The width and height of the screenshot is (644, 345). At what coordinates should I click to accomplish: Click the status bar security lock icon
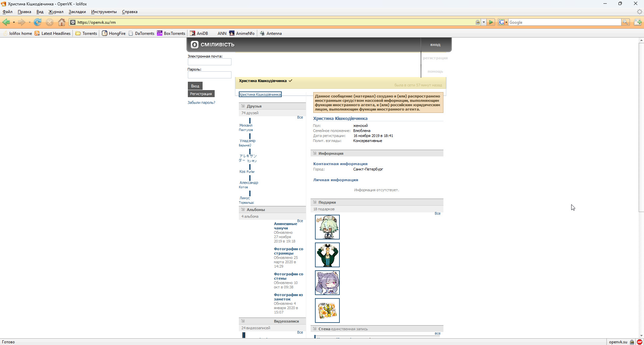632,342
